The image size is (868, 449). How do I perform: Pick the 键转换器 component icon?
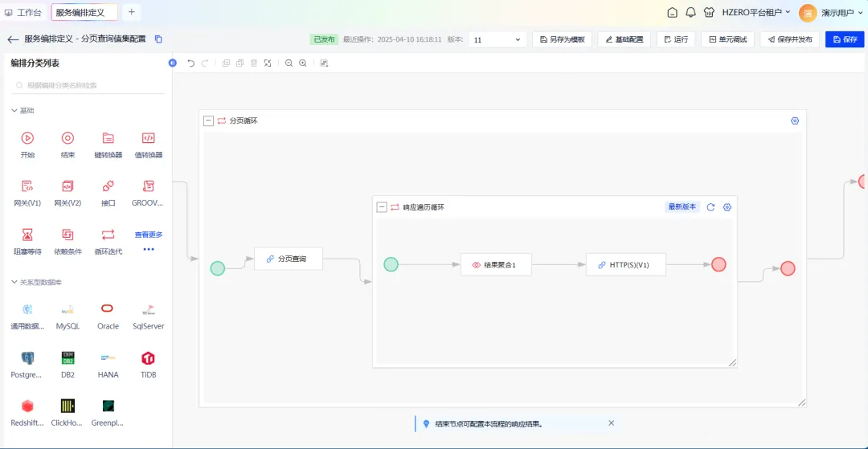(108, 138)
